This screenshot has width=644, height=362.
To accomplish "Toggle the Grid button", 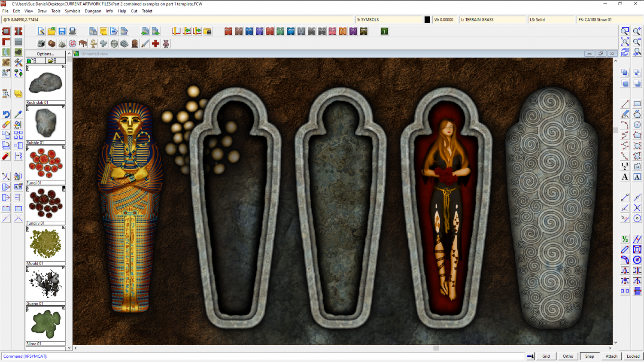I will 546,356.
